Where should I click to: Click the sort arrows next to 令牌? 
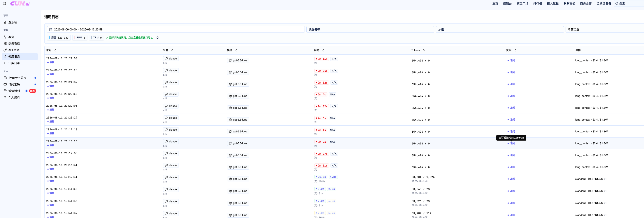pos(172,50)
